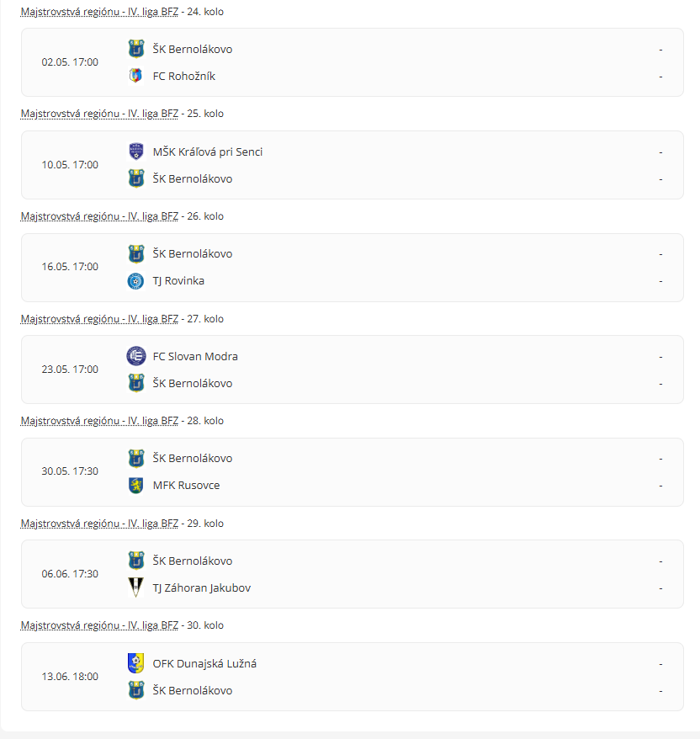Screen dimensions: 700x739
Task: Click the FC Rohožník club crest
Action: 135,76
